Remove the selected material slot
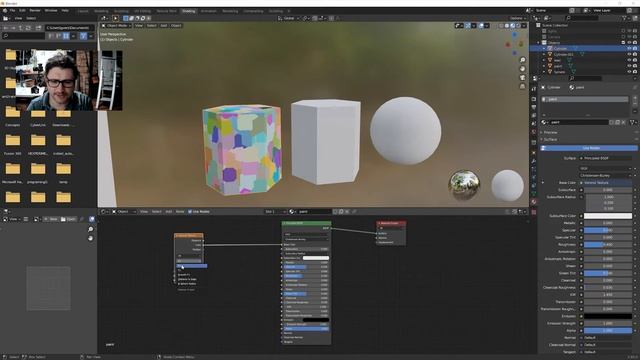Screen dimensions: 640x360 tap(635, 104)
